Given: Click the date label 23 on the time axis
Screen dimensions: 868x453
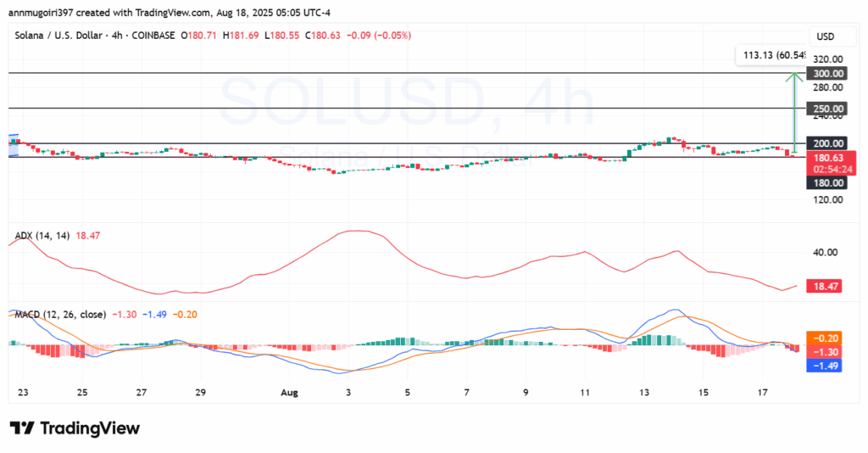Looking at the screenshot, I should (23, 392).
